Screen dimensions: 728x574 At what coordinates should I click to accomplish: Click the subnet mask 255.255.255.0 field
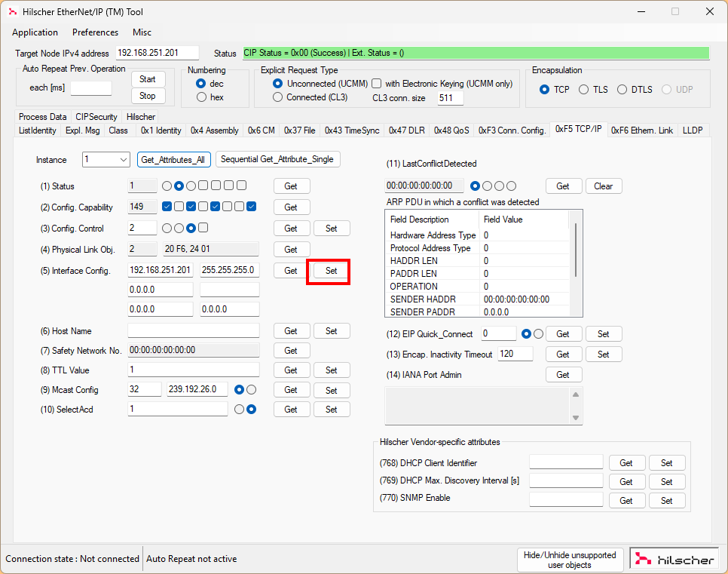(229, 270)
